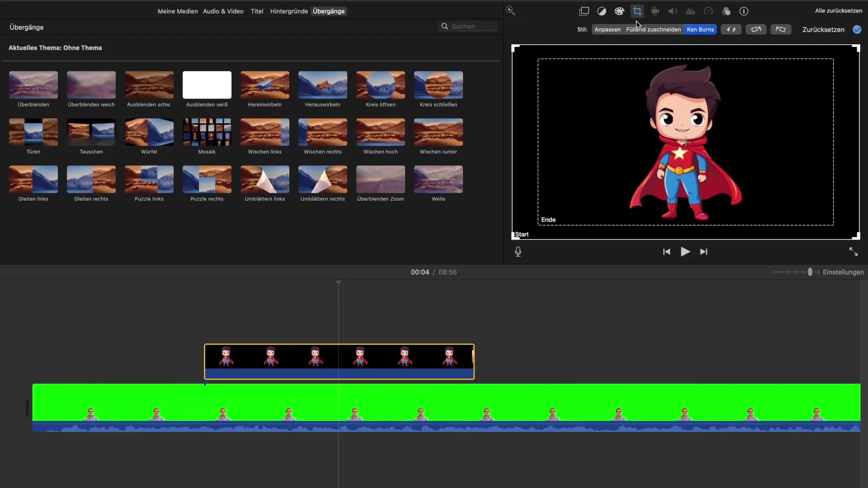Select the Anpassen style option

click(607, 29)
